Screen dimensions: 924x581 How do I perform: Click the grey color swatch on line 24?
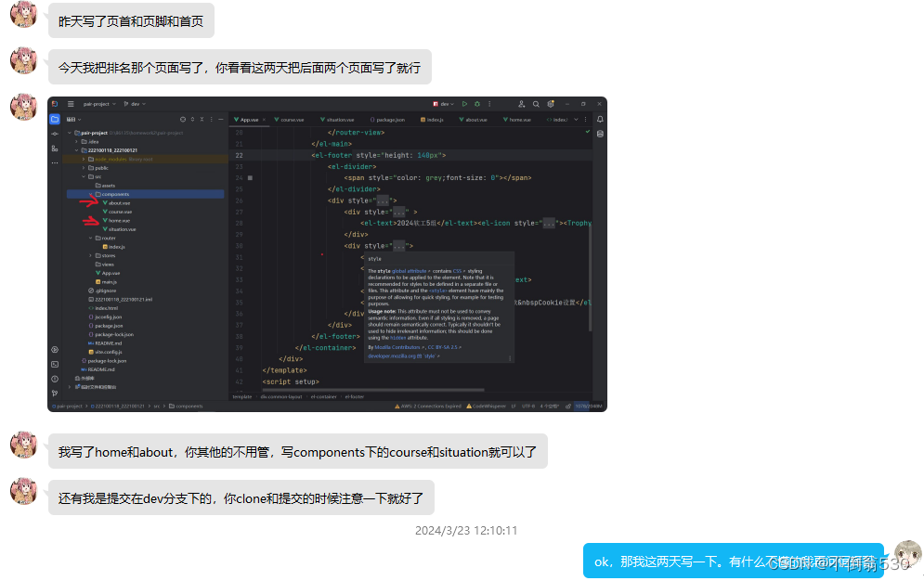coord(251,178)
